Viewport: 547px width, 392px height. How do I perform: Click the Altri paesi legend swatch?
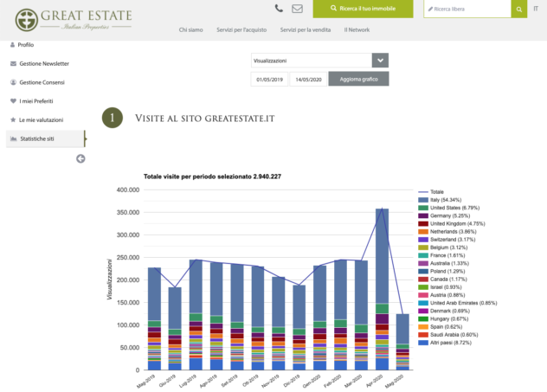point(423,343)
